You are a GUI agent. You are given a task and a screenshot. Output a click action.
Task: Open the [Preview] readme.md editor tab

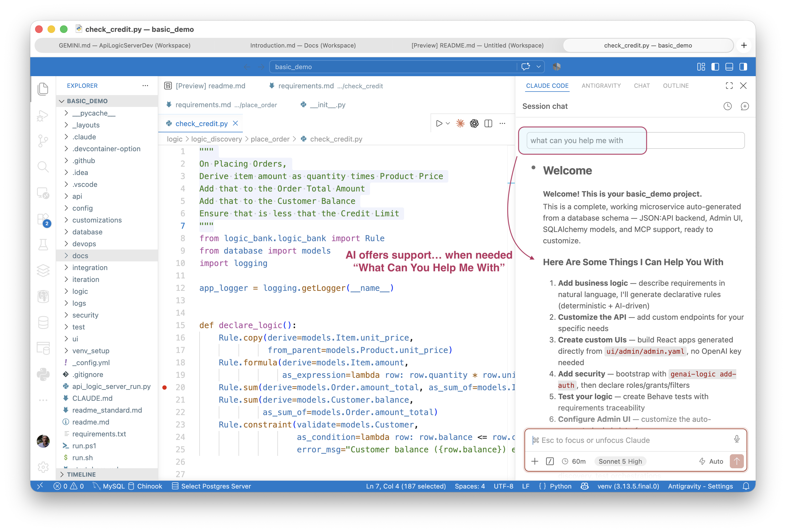[x=205, y=86]
